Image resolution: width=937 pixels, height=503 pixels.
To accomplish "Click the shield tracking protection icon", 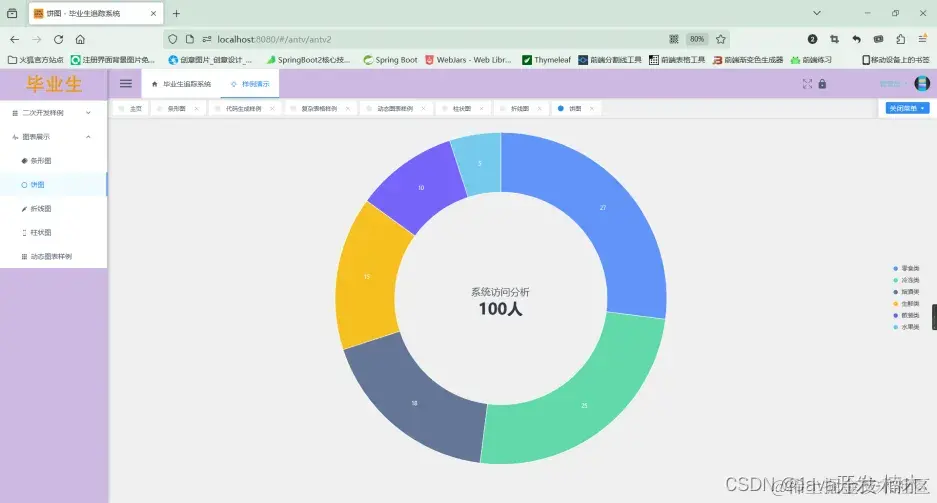I will click(x=173, y=39).
